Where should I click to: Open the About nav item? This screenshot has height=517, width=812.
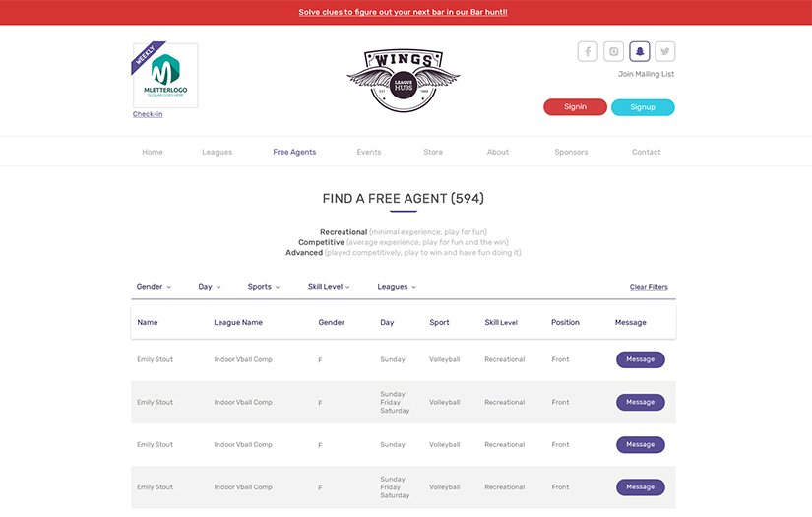point(498,152)
